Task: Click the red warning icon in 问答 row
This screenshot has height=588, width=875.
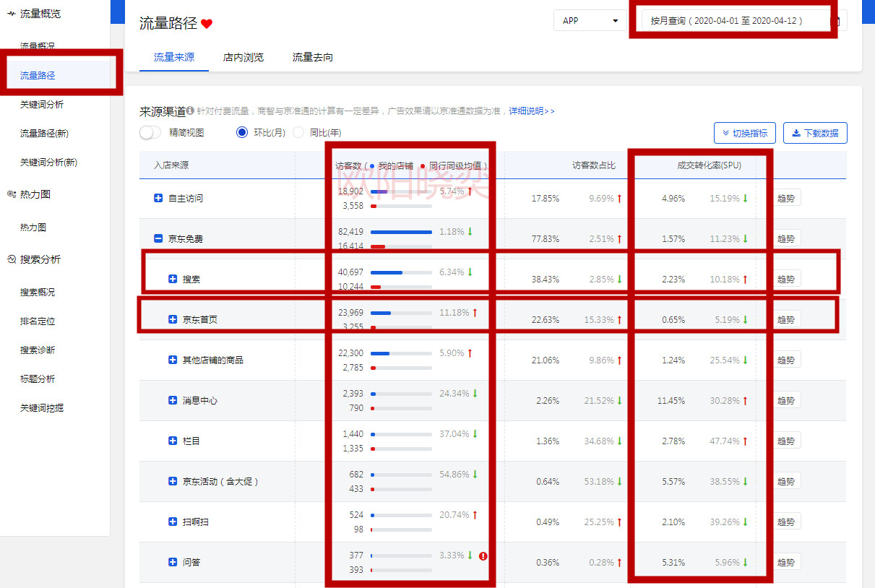Action: click(483, 556)
